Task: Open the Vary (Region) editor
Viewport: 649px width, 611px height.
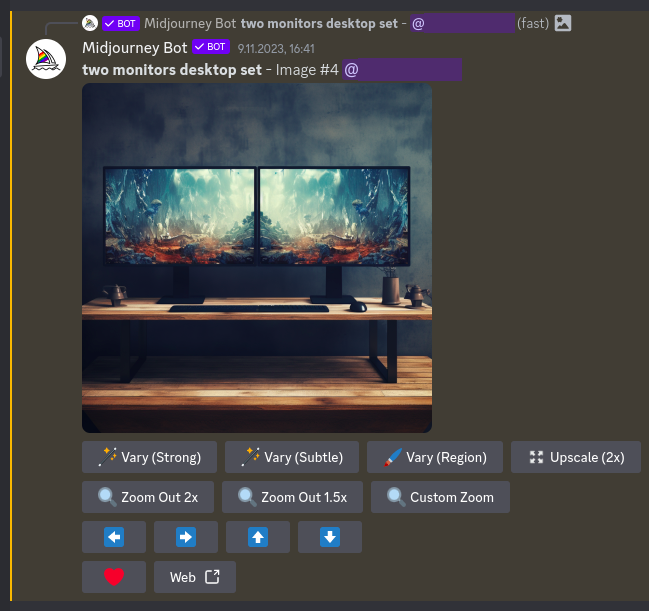Action: [435, 457]
